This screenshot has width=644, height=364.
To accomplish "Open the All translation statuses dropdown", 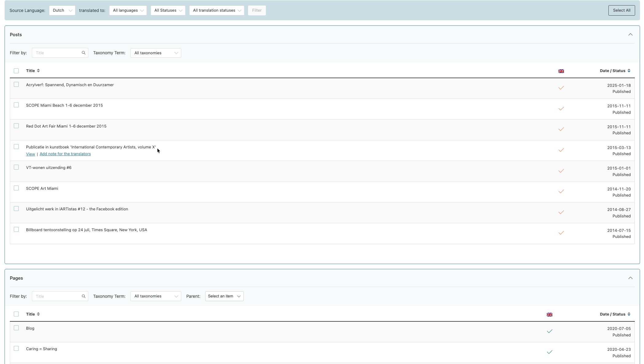I will click(x=217, y=10).
